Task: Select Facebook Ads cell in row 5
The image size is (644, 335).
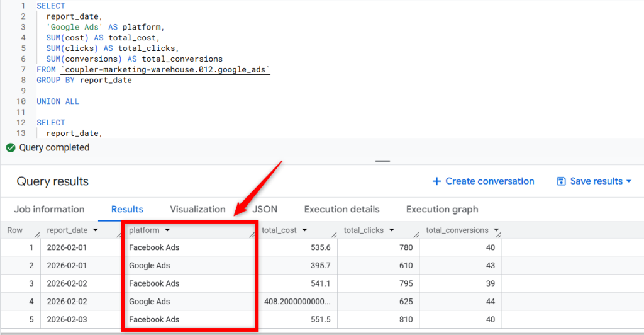Action: point(154,320)
